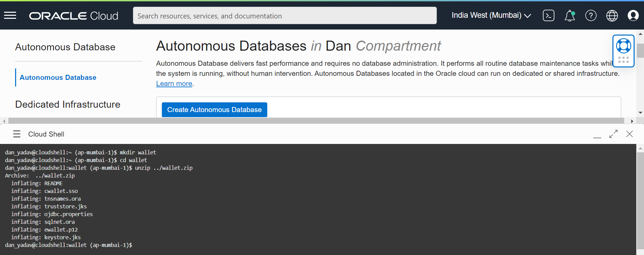Screen dimensions: 644x255
Task: Click the Oracle Cloud logo
Action: click(74, 16)
